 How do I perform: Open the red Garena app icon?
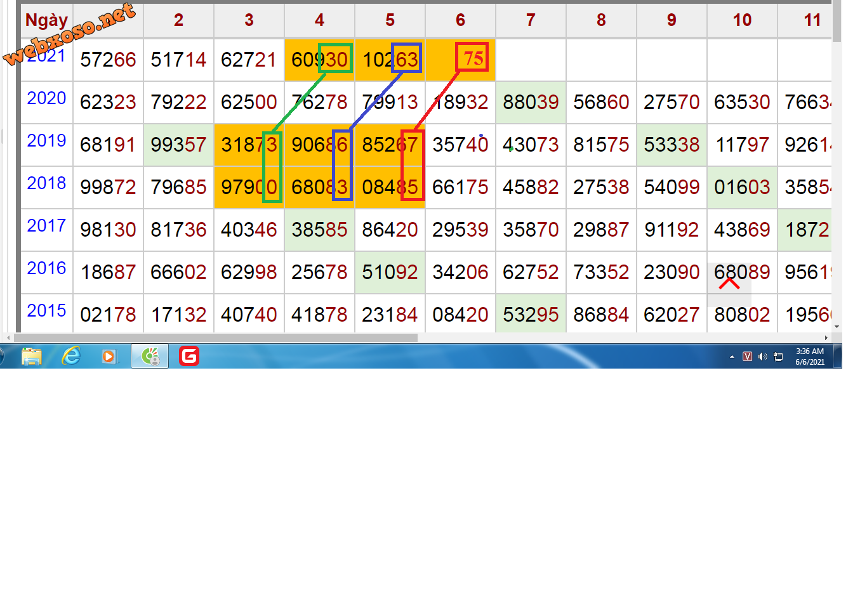[189, 357]
